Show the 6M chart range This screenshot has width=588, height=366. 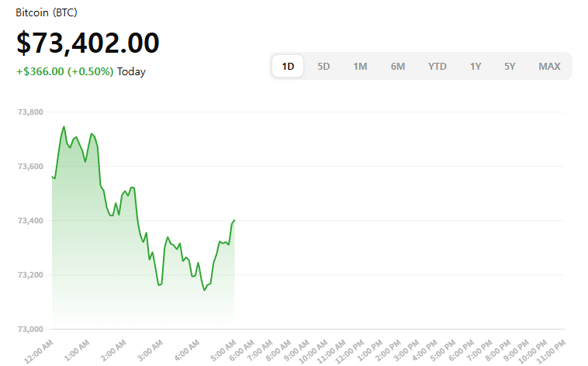point(397,67)
